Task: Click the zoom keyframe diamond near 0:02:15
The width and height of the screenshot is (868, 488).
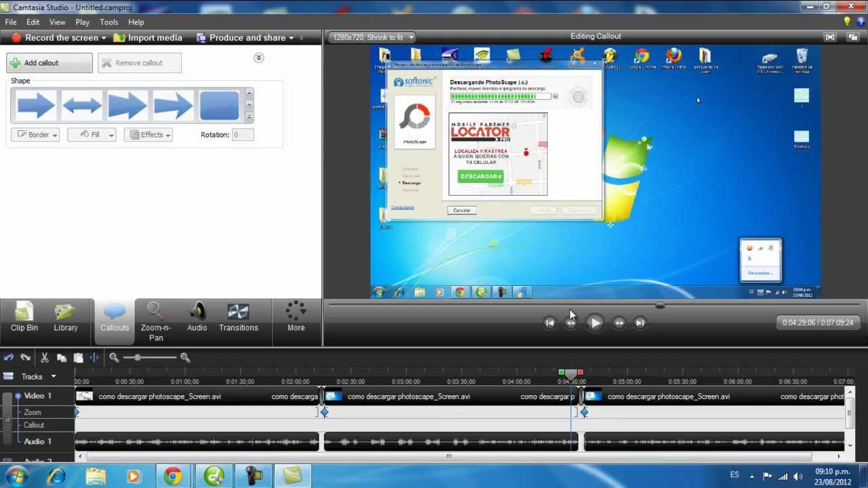Action: click(x=324, y=412)
